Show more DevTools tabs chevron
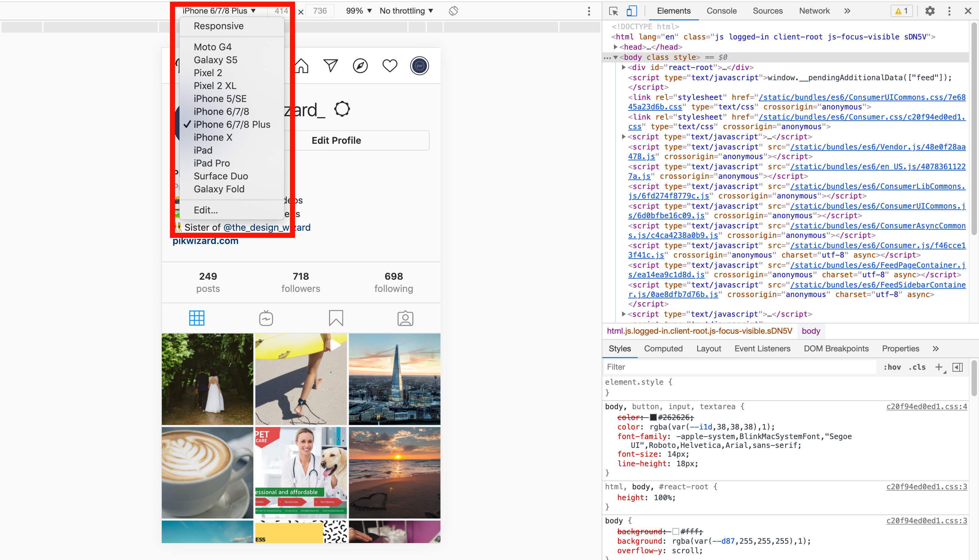Image resolution: width=979 pixels, height=560 pixels. click(847, 11)
